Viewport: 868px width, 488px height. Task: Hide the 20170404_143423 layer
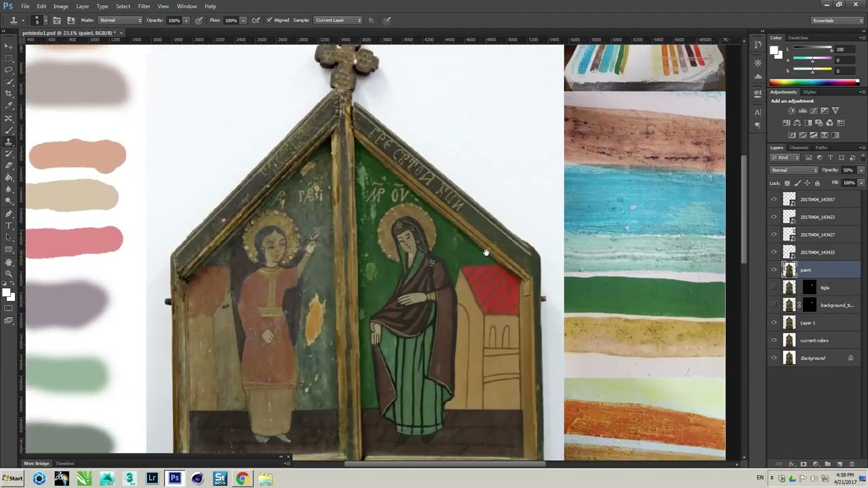tap(774, 217)
